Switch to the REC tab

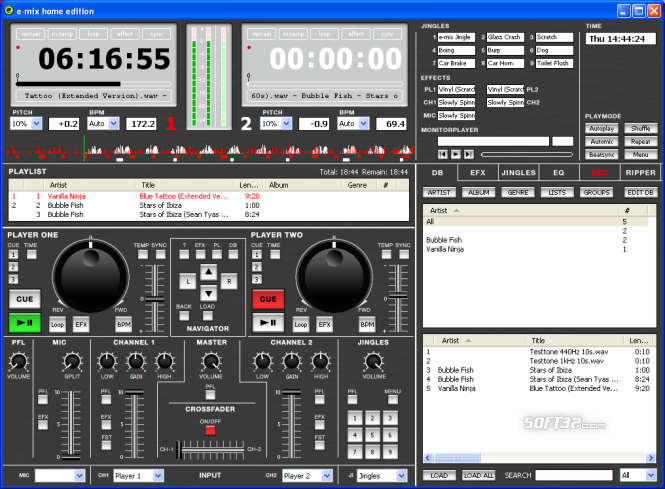(600, 173)
